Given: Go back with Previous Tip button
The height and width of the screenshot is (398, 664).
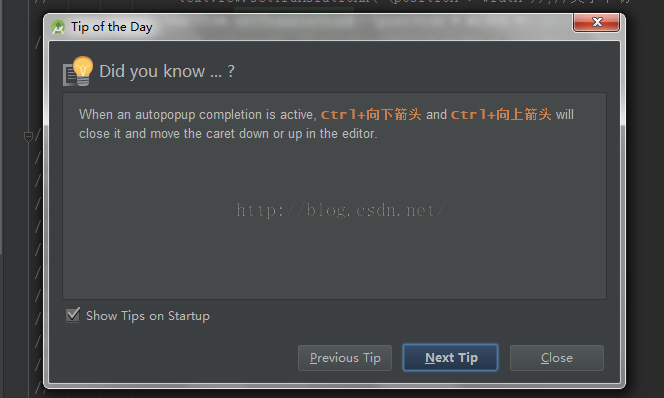Looking at the screenshot, I should coord(345,358).
